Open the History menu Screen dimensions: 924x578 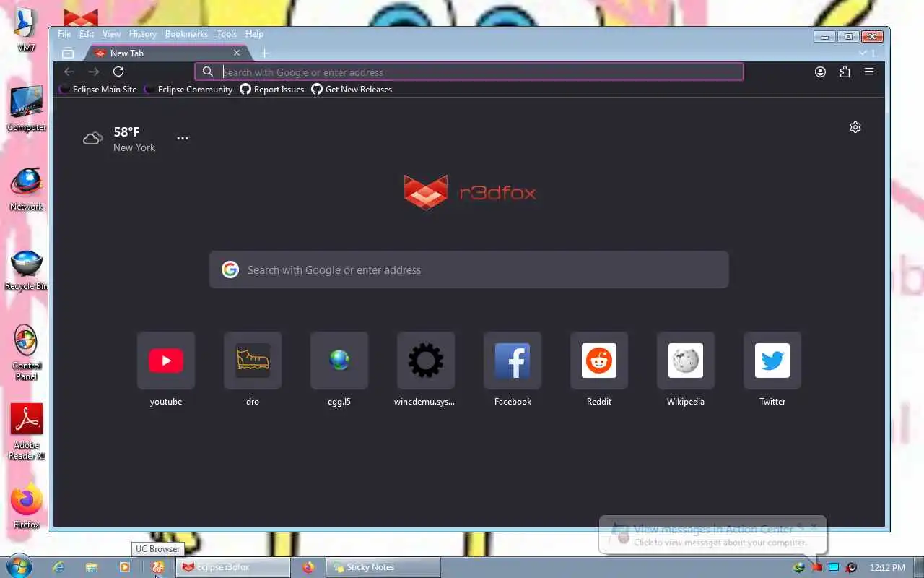(x=143, y=34)
